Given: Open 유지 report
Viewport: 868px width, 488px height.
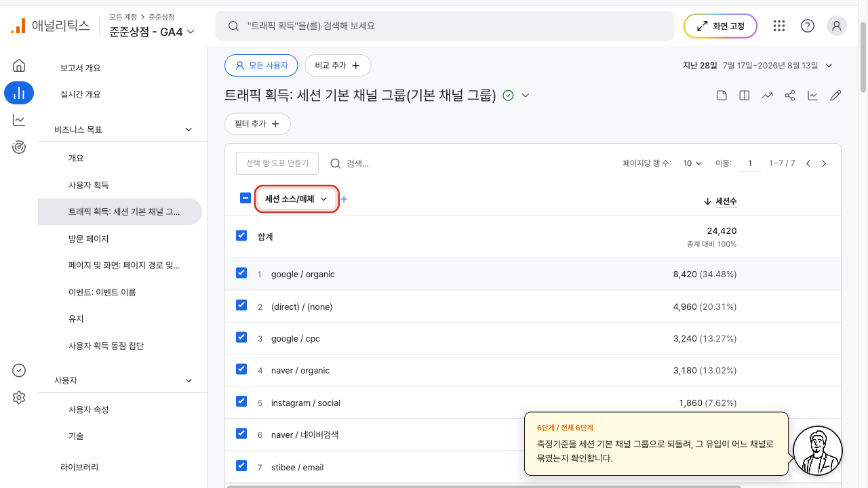Looking at the screenshot, I should click(76, 319).
